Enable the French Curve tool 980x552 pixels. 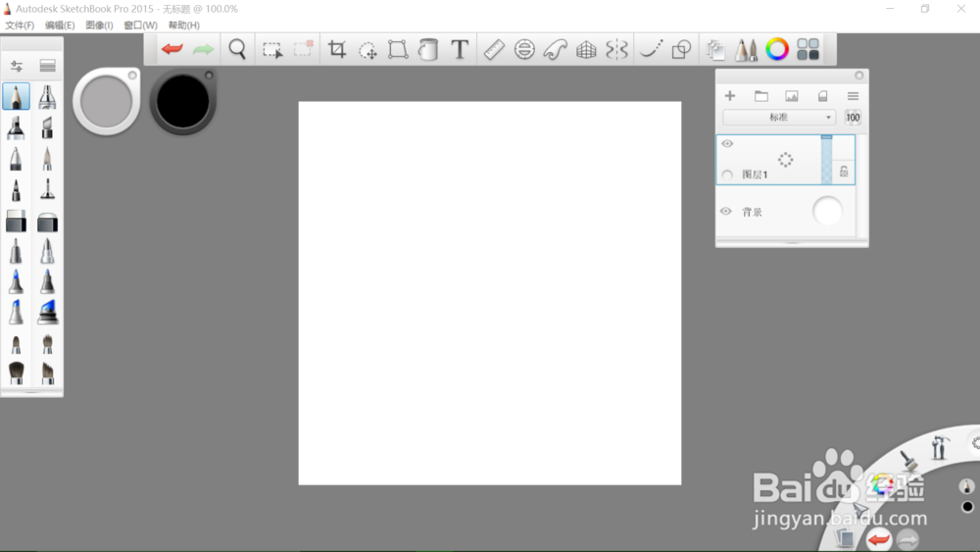555,49
